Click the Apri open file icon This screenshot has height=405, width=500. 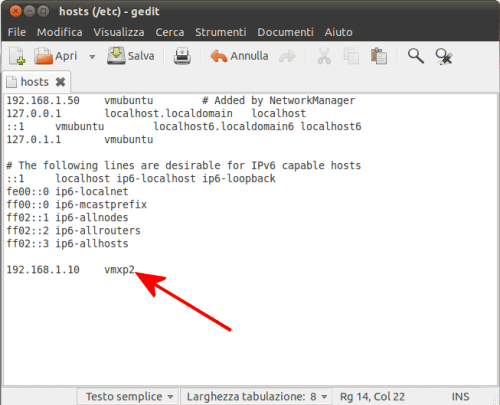coord(43,56)
